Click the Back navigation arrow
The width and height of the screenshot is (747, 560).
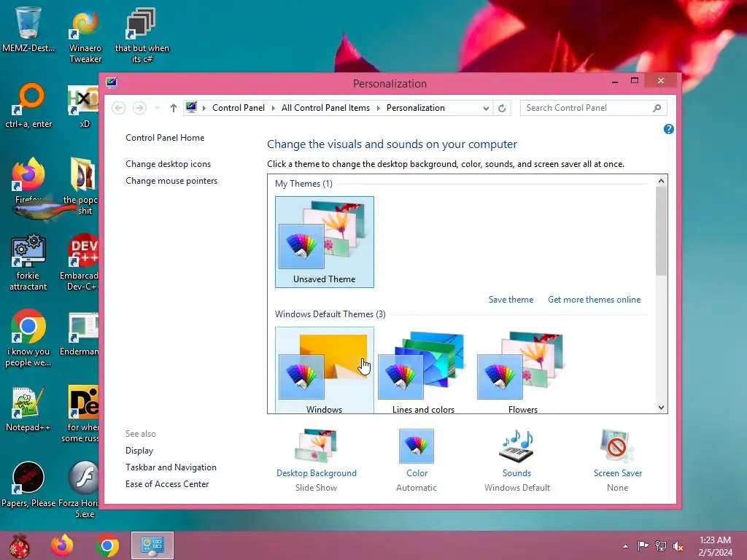[x=119, y=108]
